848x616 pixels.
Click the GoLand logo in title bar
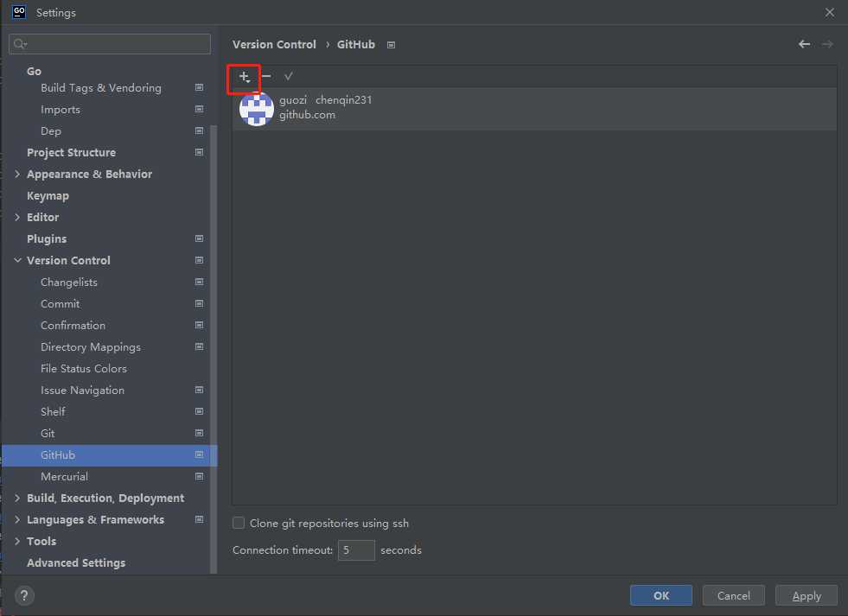tap(19, 12)
